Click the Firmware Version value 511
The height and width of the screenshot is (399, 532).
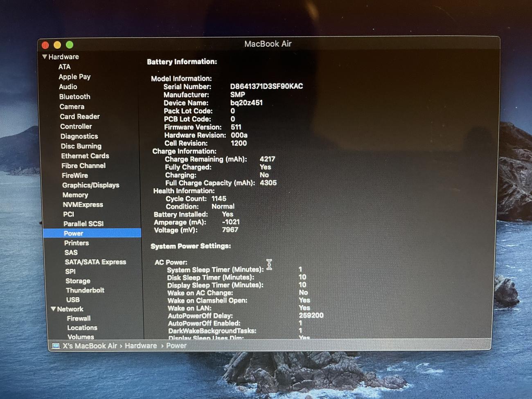click(236, 127)
